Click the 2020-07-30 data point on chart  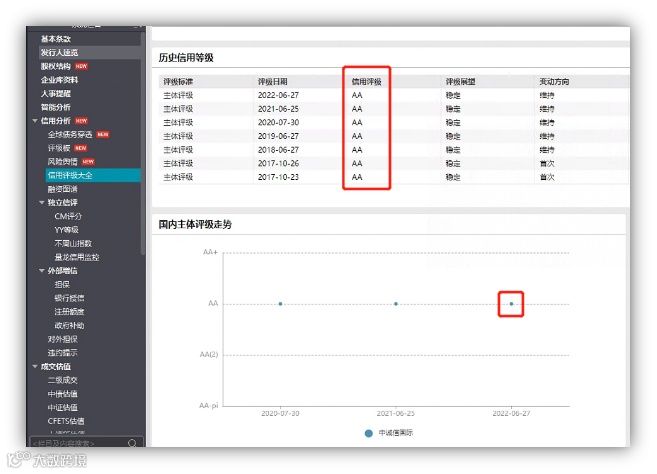pos(280,304)
